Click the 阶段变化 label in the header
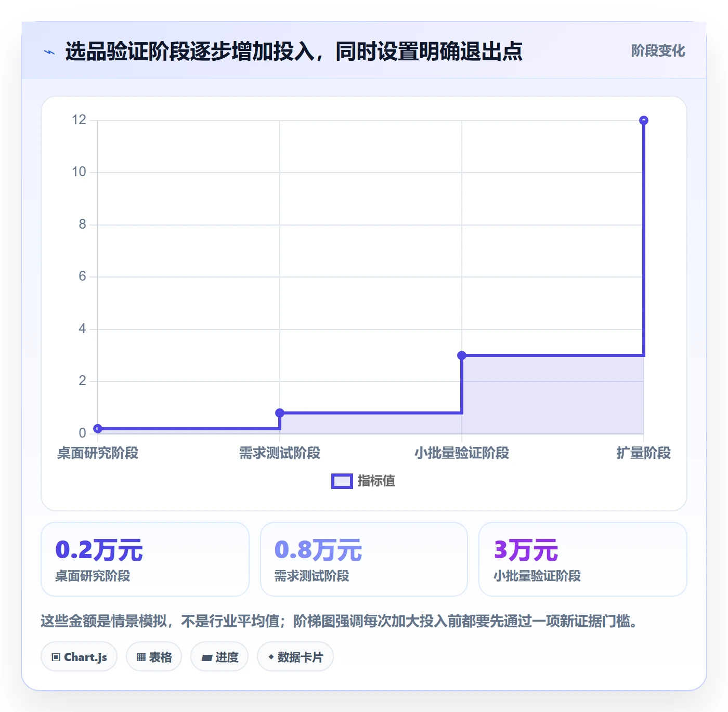Viewport: 728px width, 712px height. (658, 51)
